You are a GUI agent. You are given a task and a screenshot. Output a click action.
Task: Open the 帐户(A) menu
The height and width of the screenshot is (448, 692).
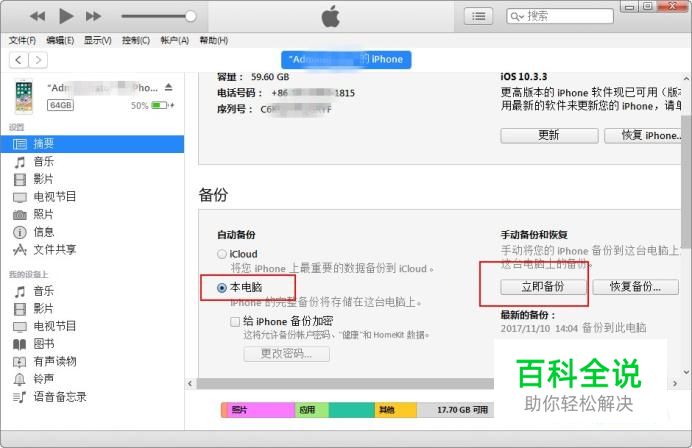point(175,41)
